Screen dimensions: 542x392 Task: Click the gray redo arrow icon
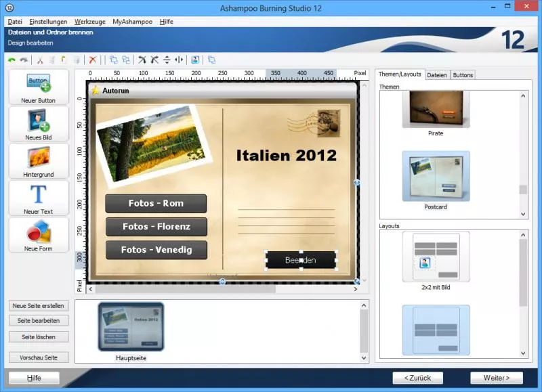(24, 60)
